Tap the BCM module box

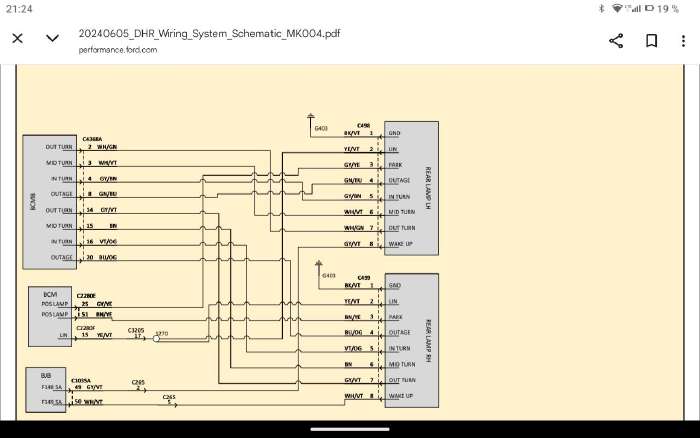(50, 317)
